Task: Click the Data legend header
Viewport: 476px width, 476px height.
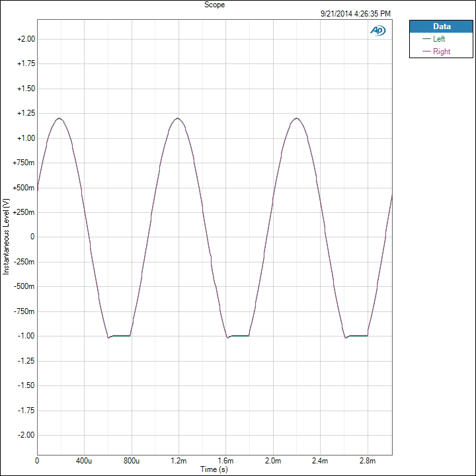Action: coord(441,26)
